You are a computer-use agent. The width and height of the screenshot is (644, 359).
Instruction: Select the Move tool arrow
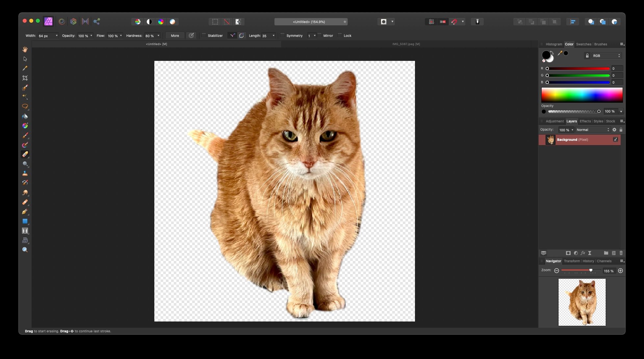[x=25, y=59]
